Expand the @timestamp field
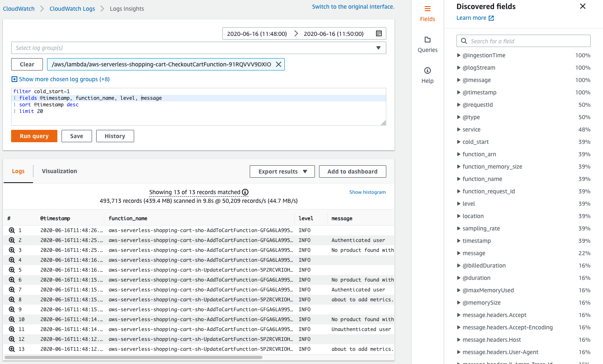 pos(459,92)
